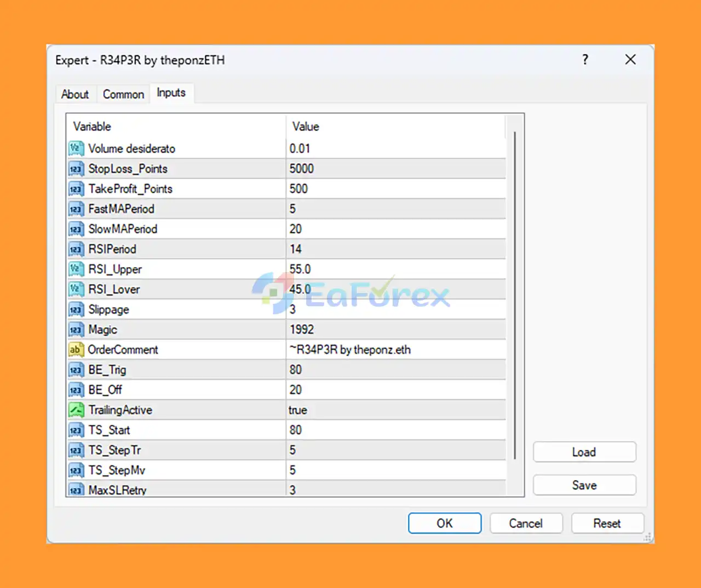Screen dimensions: 701x588
Task: Click the integer icon next to FastMAPeriod
Action: click(76, 209)
